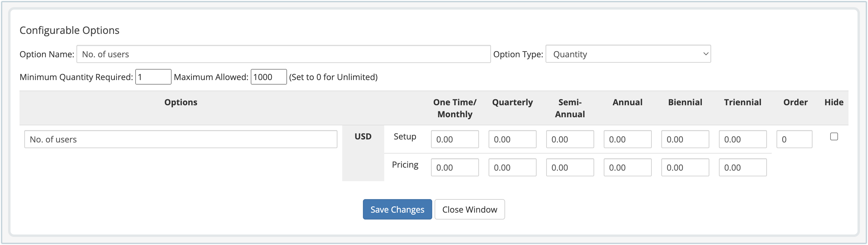Screen dimensions: 868x245
Task: Click the Order number field
Action: point(794,139)
